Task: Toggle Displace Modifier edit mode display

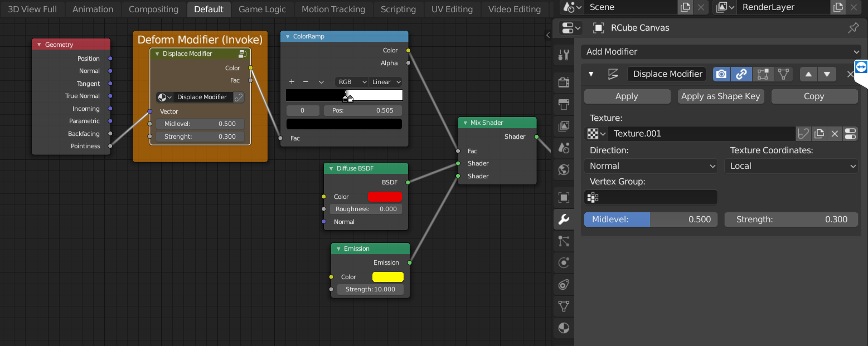Action: pos(762,74)
